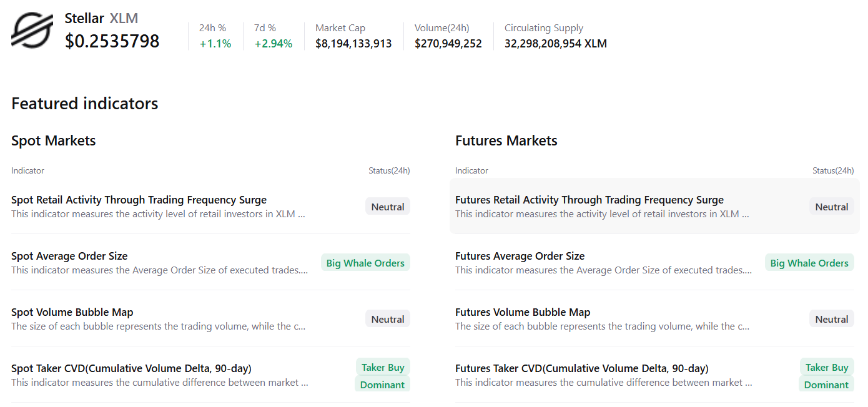Screen dimensions: 868x407
Task: Click Taker Buy Dominant badge for Spot Taker CVD
Action: pyautogui.click(x=382, y=375)
